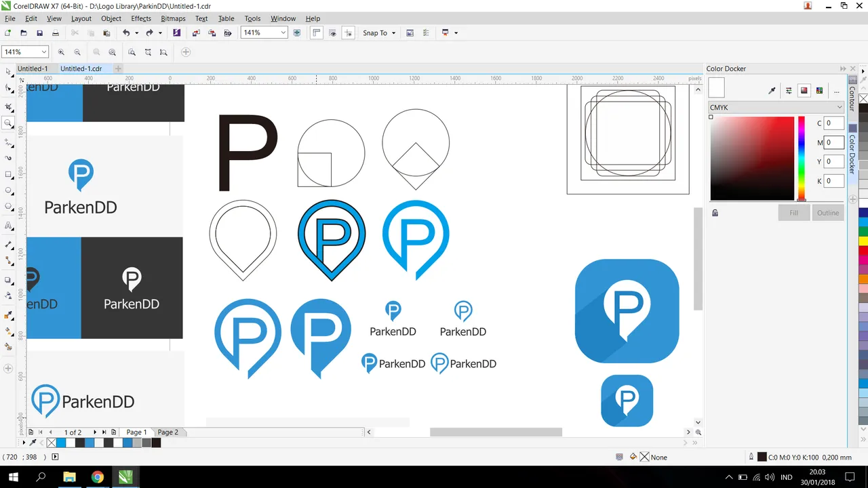Click the Redo arrow icon
This screenshot has width=868, height=488.
click(x=149, y=33)
